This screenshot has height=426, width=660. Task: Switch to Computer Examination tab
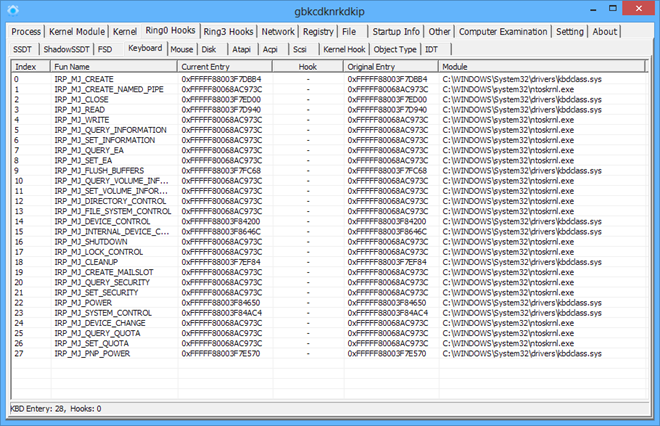[x=503, y=32]
